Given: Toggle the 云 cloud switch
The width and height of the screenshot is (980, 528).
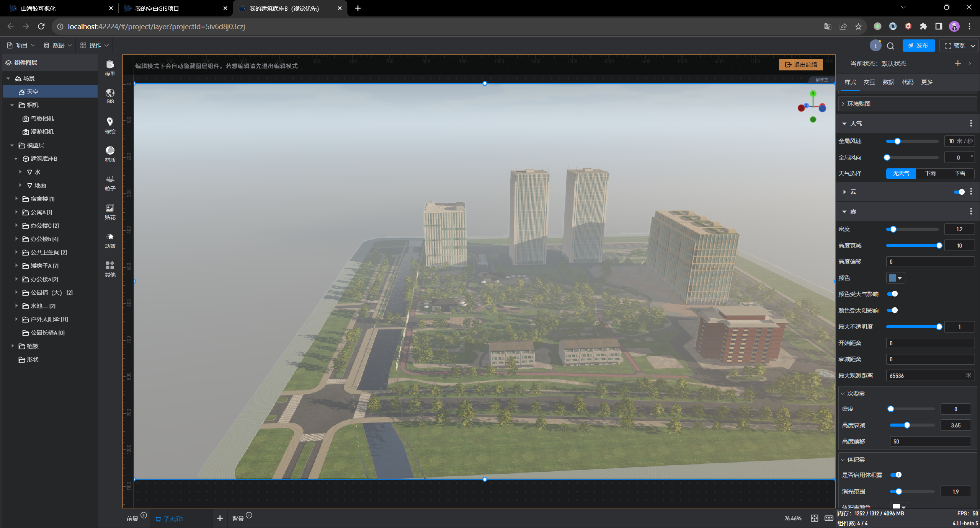Looking at the screenshot, I should [959, 192].
